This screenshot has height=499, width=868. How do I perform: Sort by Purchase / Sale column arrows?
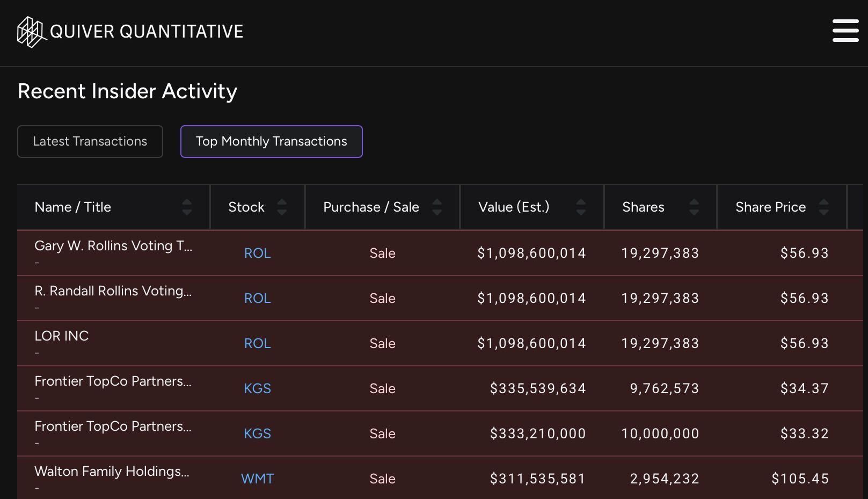coord(437,207)
